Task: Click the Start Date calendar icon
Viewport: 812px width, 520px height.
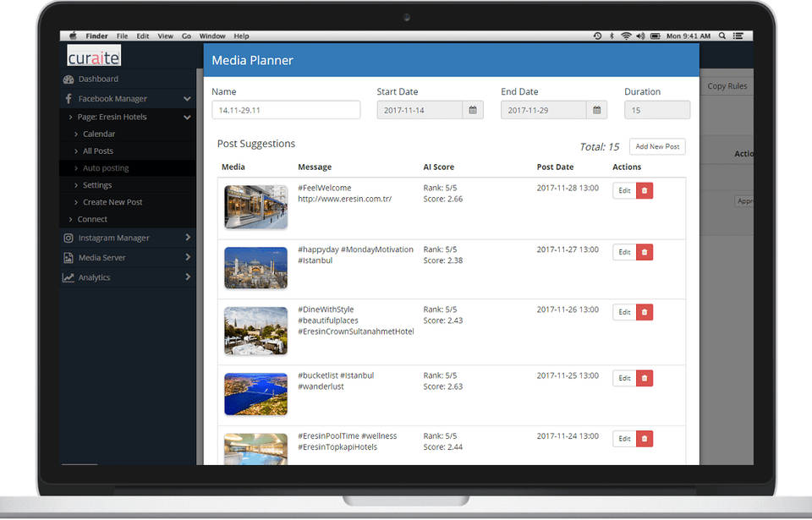Action: (473, 110)
